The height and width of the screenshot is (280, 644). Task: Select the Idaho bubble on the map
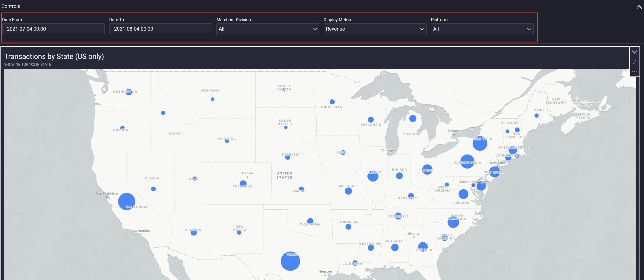163,113
